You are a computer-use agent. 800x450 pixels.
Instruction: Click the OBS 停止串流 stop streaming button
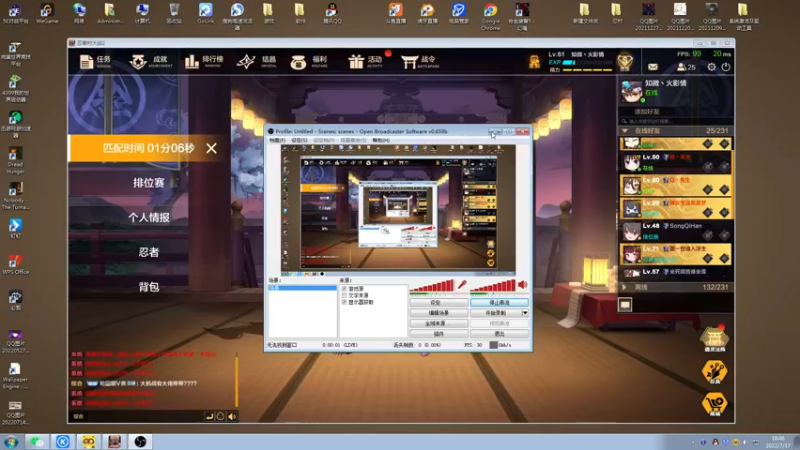click(x=499, y=303)
